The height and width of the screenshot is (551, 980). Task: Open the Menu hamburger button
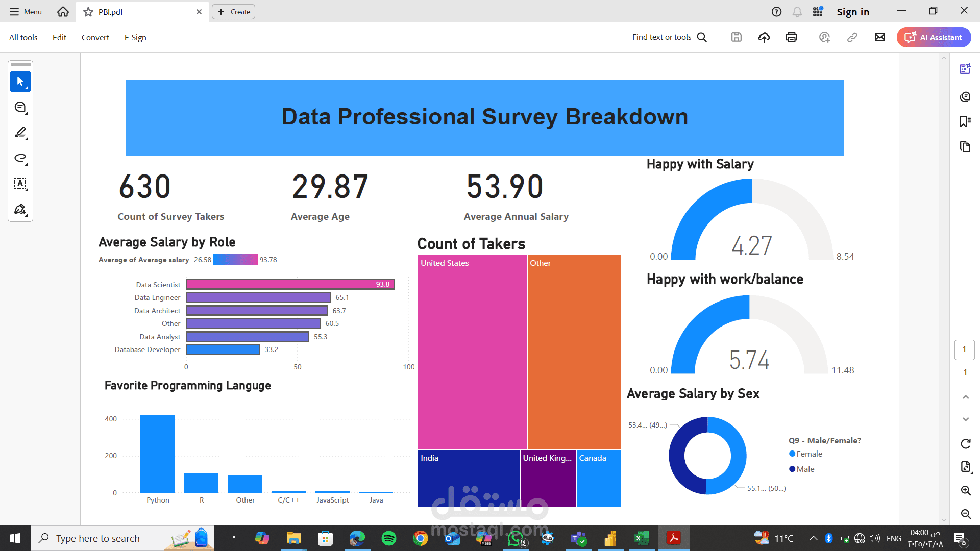26,11
